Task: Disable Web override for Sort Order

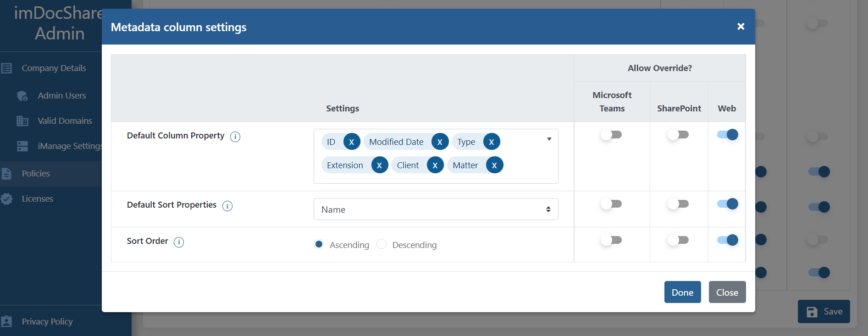Action: click(x=728, y=240)
